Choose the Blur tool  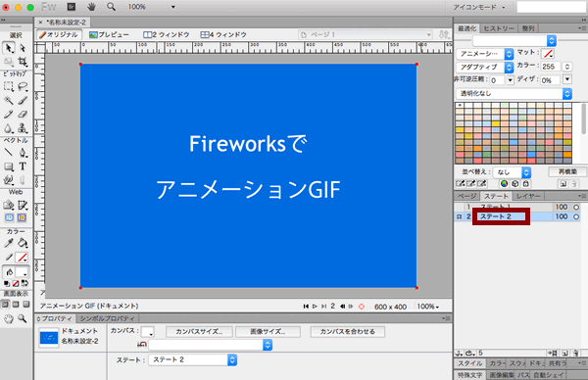pos(9,128)
